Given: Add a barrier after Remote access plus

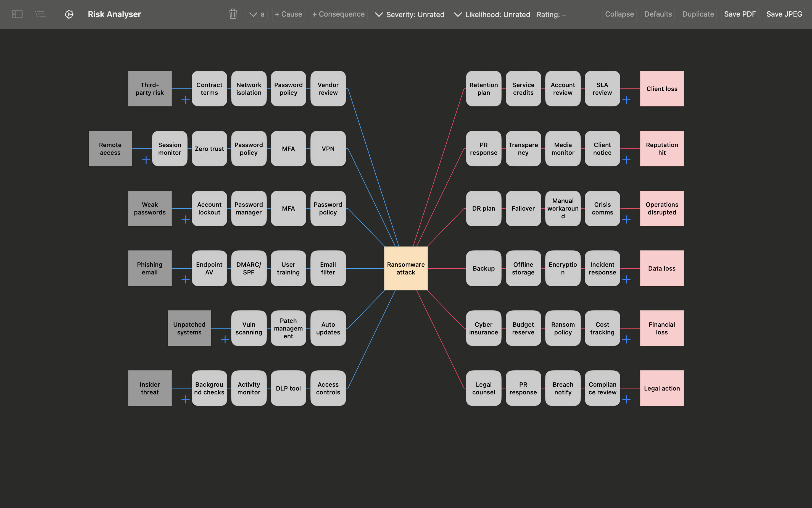Looking at the screenshot, I should (146, 159).
